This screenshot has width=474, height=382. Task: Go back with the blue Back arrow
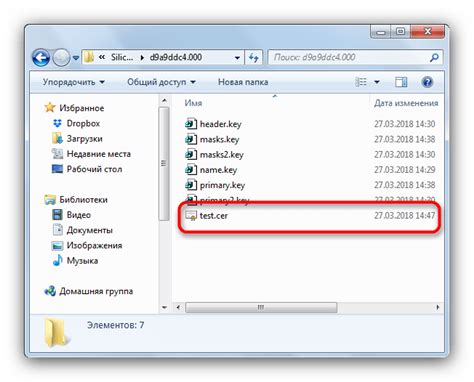point(41,58)
